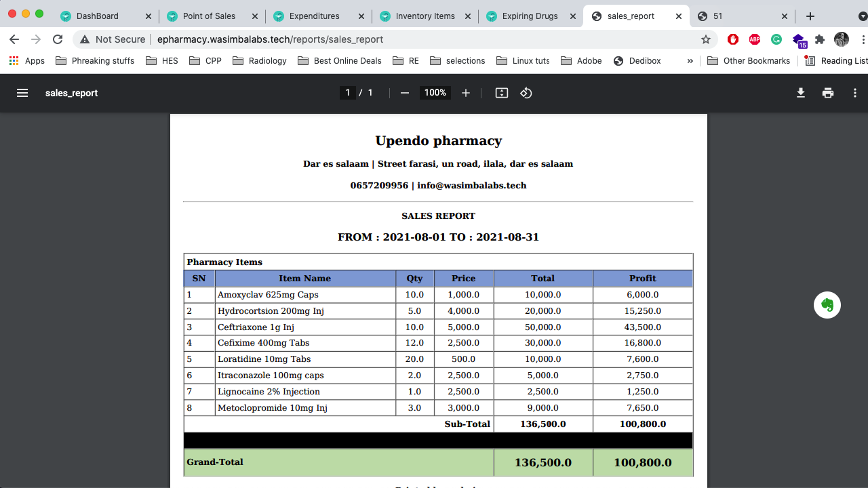This screenshot has height=488, width=868.
Task: Open the Grammarly extension
Action: click(x=776, y=39)
